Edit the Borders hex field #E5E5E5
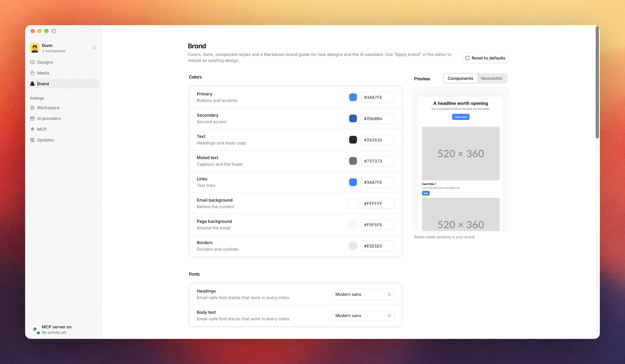The image size is (625, 364). 377,246
